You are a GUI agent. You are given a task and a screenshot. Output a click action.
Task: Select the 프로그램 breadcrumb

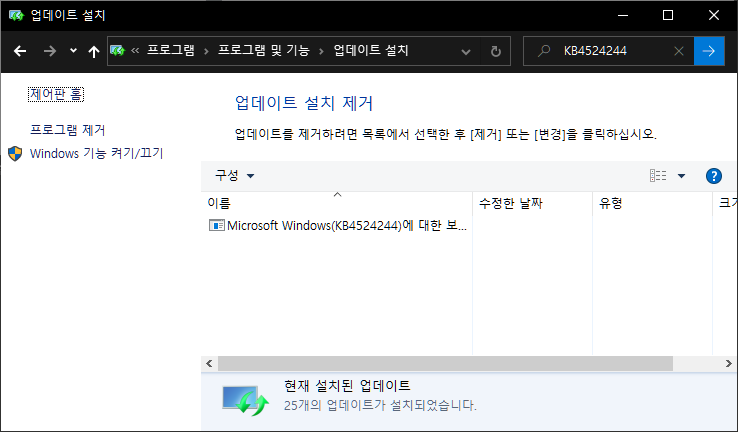(x=171, y=50)
